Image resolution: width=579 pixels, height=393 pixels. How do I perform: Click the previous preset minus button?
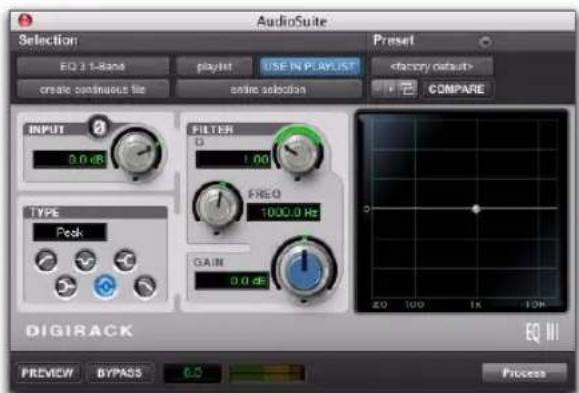377,89
